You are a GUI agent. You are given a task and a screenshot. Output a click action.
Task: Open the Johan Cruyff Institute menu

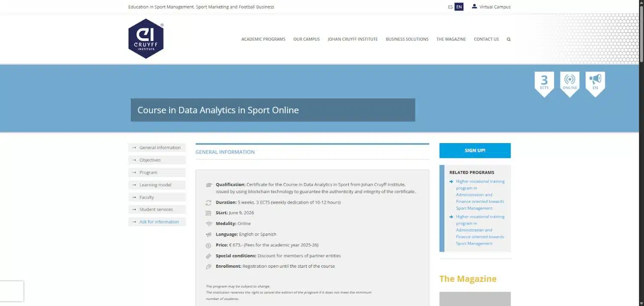352,39
